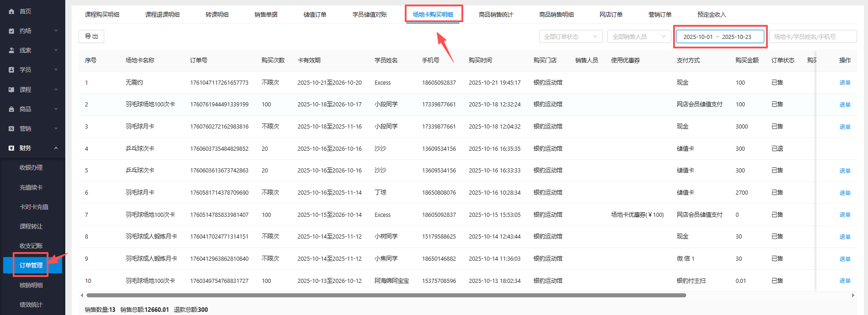
Task: Click the scrollbar right arrow under the table
Action: (853, 296)
